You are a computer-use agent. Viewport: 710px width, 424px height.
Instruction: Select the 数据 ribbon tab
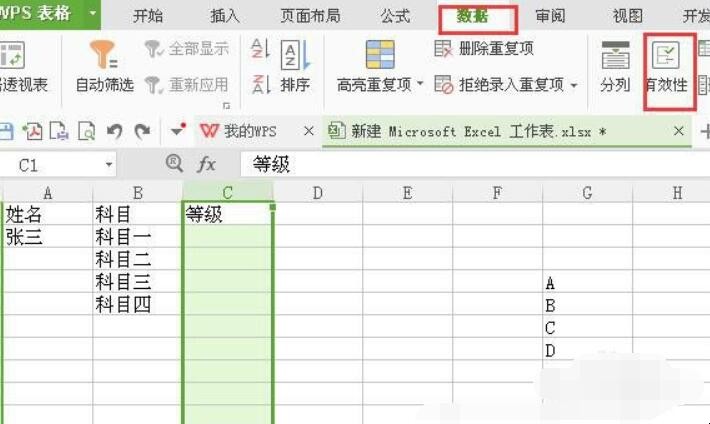pyautogui.click(x=472, y=16)
